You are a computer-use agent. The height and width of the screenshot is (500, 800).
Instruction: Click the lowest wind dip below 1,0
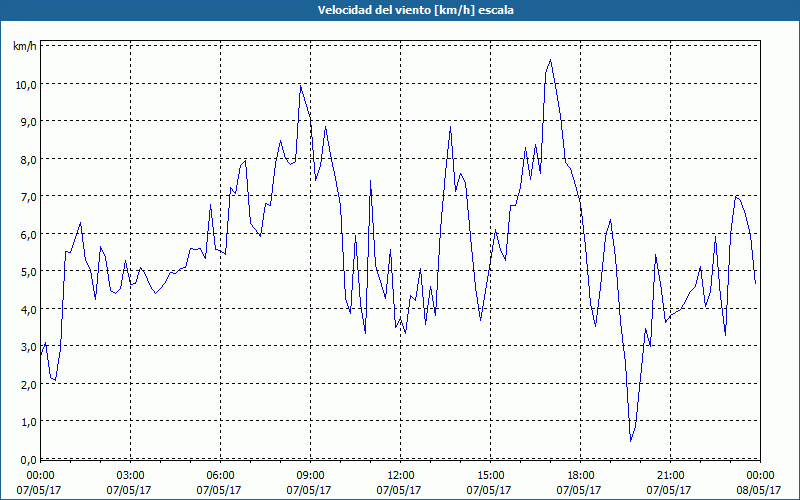(631, 441)
